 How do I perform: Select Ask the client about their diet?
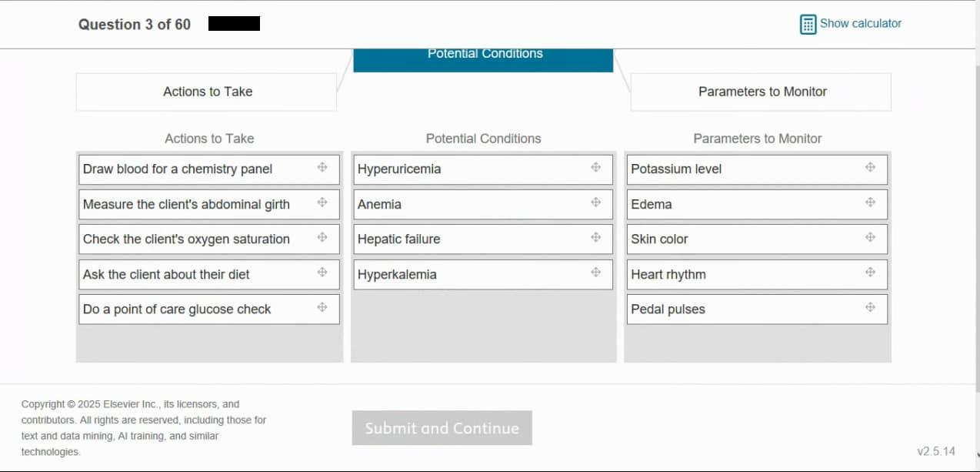166,275
